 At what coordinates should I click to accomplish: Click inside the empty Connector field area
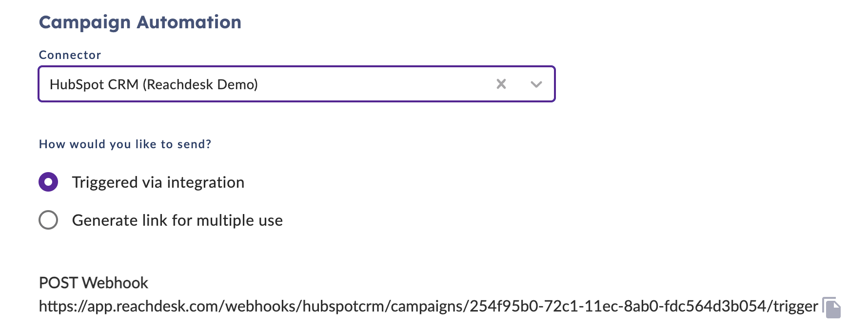tap(375, 84)
